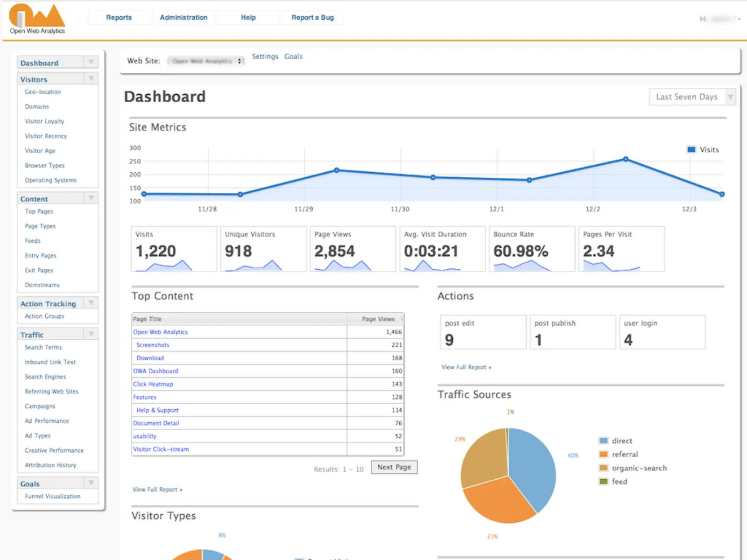Screen dimensions: 747x560
Task: Click the 12/2 data point on chart
Action: 626,159
